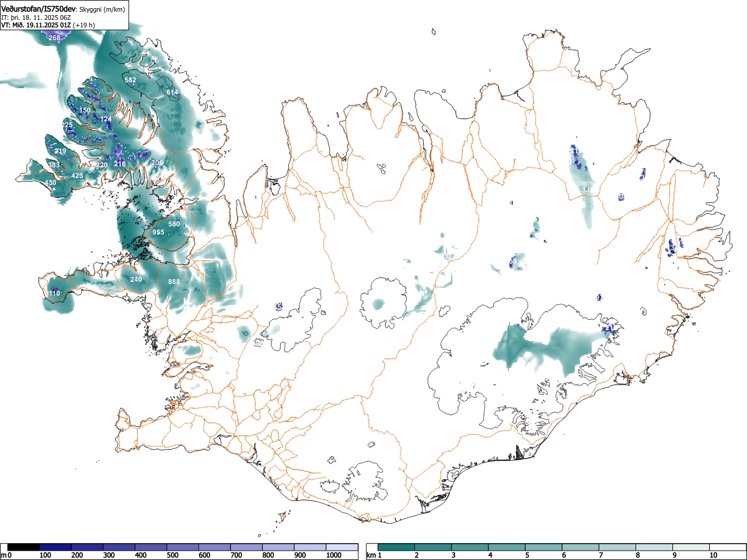Click the 110 visibility value on map
The width and height of the screenshot is (747, 560).
[x=54, y=293]
